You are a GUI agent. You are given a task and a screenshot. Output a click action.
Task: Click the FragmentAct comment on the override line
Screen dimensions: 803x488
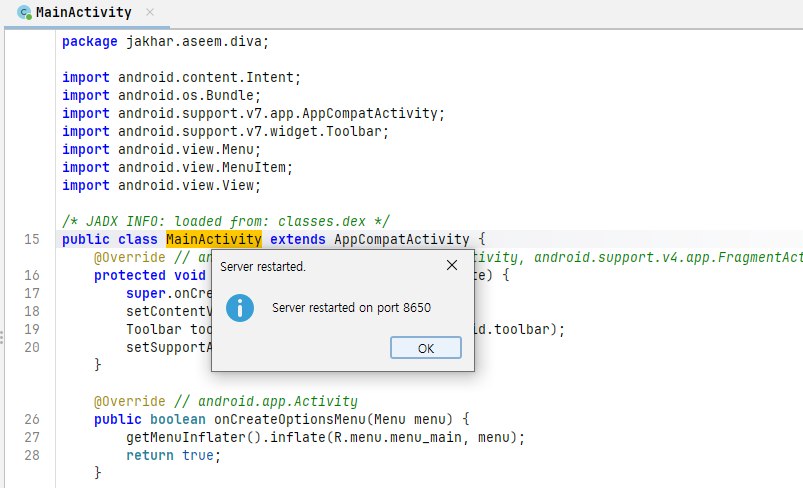coord(668,257)
